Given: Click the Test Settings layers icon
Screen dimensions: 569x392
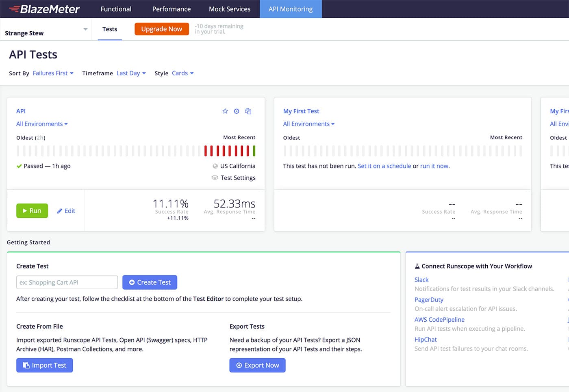Looking at the screenshot, I should point(215,178).
